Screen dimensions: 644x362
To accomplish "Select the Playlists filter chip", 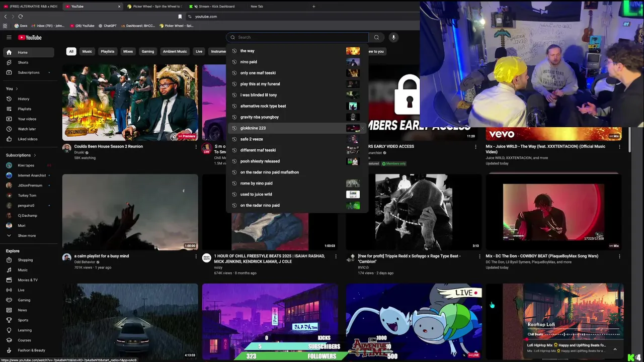I will coord(107,51).
